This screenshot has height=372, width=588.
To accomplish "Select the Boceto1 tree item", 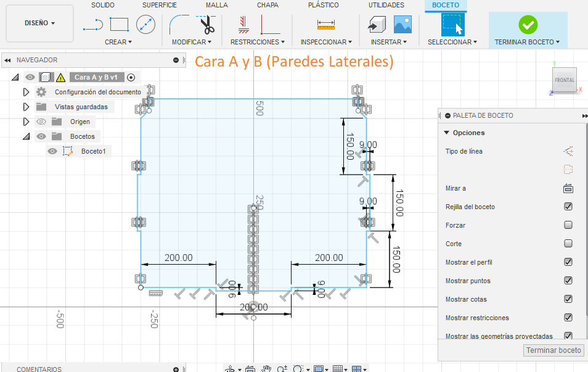I will coord(93,151).
